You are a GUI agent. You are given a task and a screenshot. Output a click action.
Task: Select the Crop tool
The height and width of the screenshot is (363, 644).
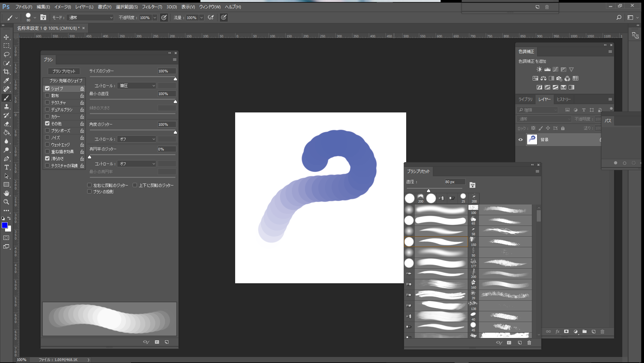pos(6,72)
